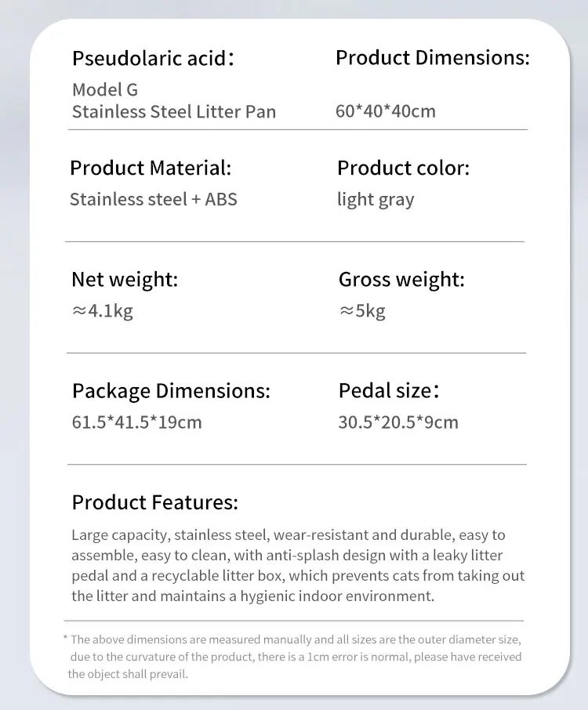Click the measurement disclaimer footnote text
588x710 pixels.
294,657
